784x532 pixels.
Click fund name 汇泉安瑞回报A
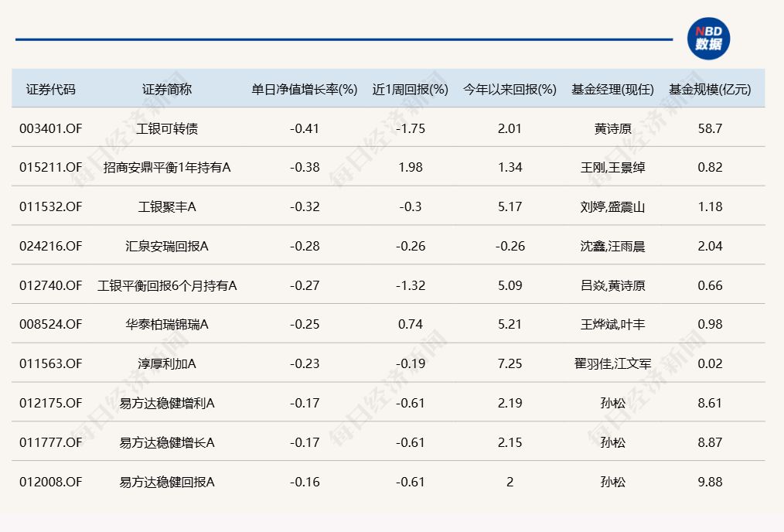pyautogui.click(x=167, y=246)
